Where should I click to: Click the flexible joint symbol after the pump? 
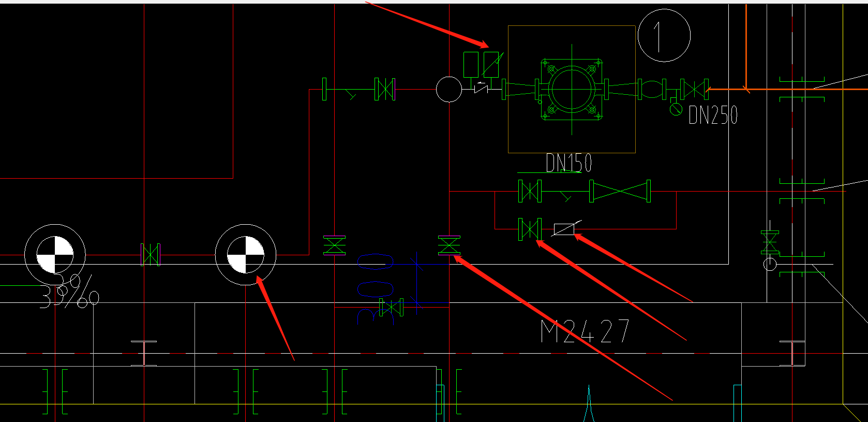(652, 89)
